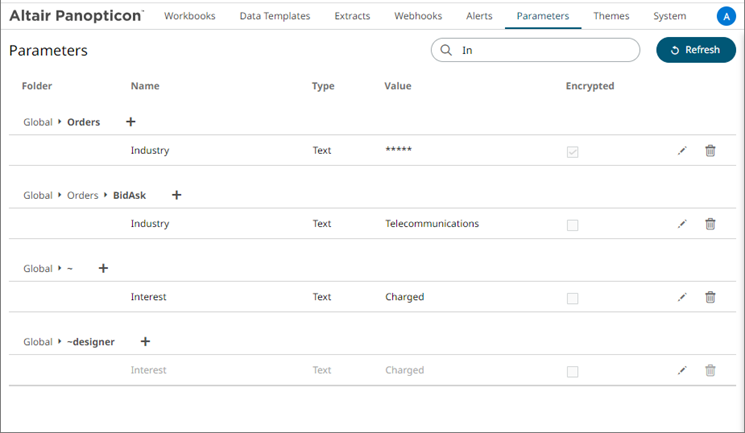
Task: Toggle Encrypted checkbox for ~designer Interest
Action: [x=572, y=371]
